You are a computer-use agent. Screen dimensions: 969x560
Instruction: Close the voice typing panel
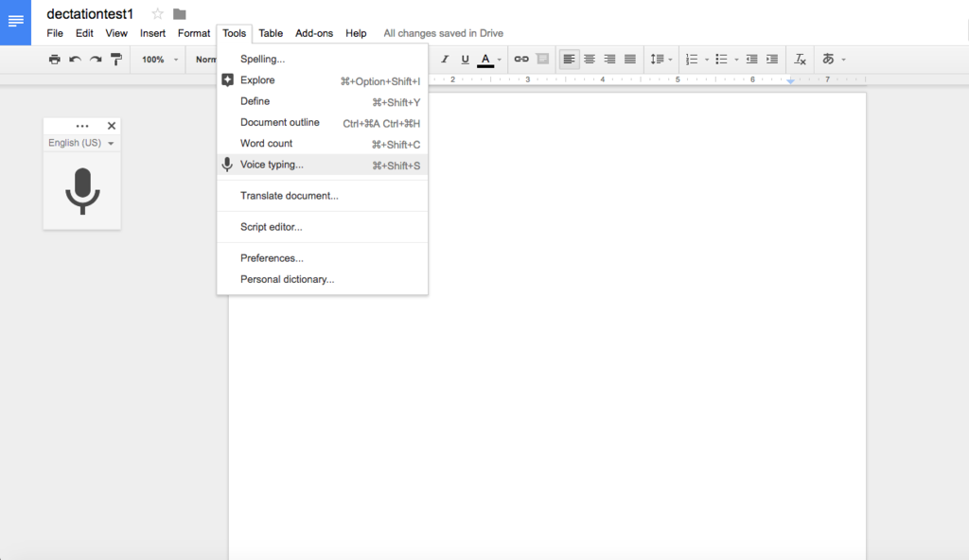pyautogui.click(x=112, y=126)
